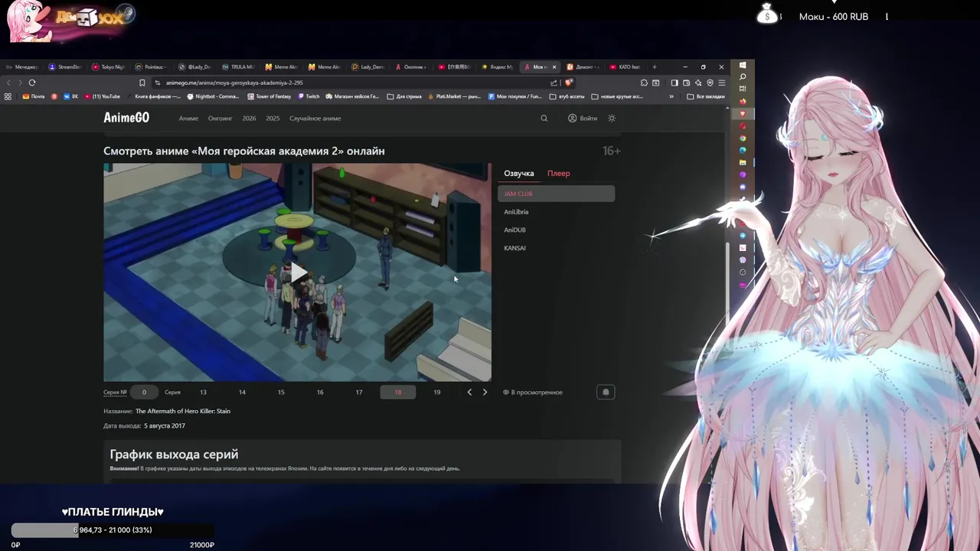Switch to the 'StreamEle' browser tab

[65, 67]
